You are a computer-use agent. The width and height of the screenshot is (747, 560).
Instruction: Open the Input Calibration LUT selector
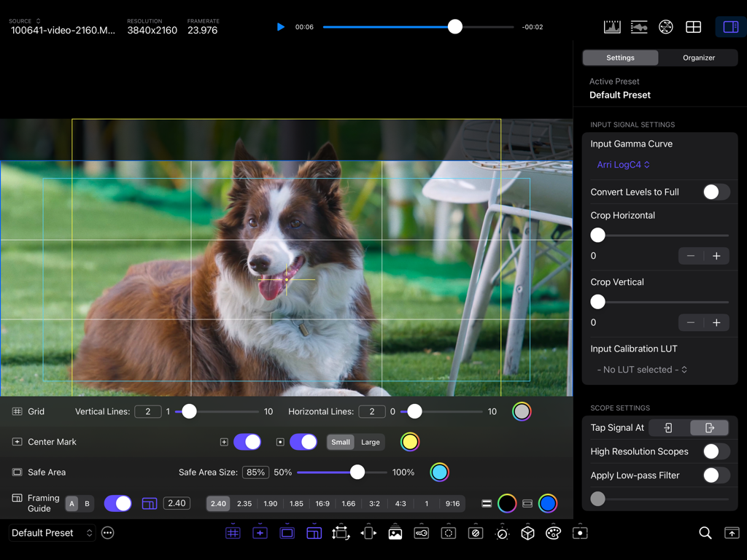[x=640, y=369]
